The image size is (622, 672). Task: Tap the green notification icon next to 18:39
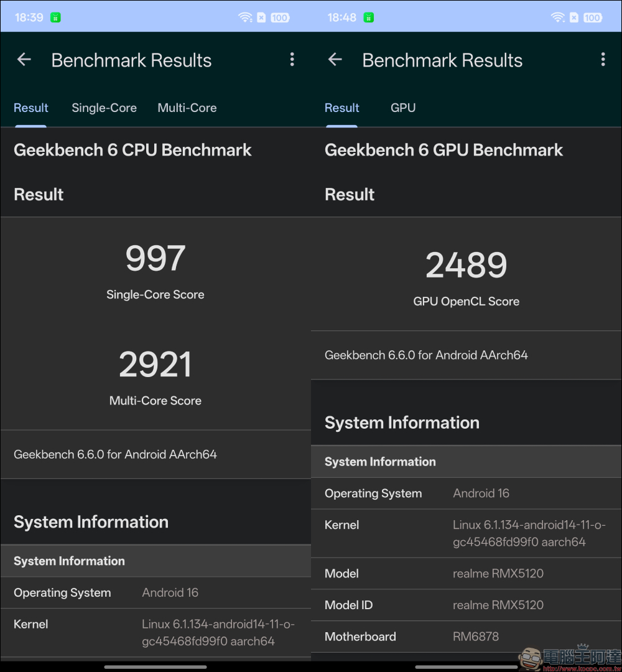point(56,17)
